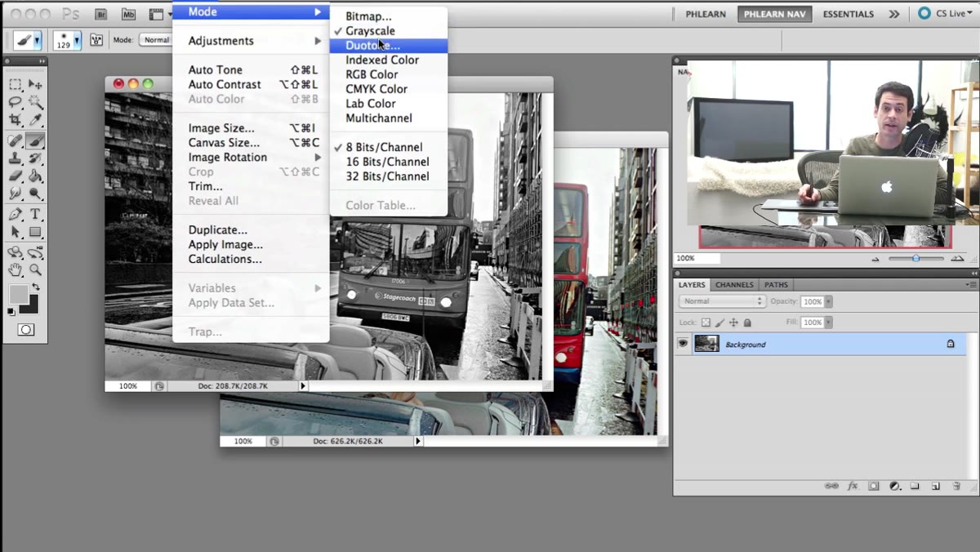Viewport: 980px width, 552px height.
Task: Delete layer with trash icon
Action: (x=956, y=485)
